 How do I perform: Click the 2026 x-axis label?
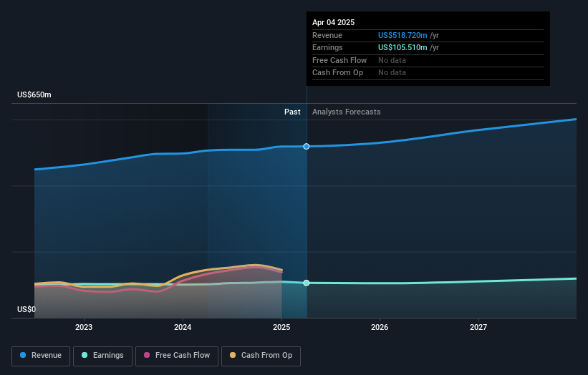pos(380,328)
